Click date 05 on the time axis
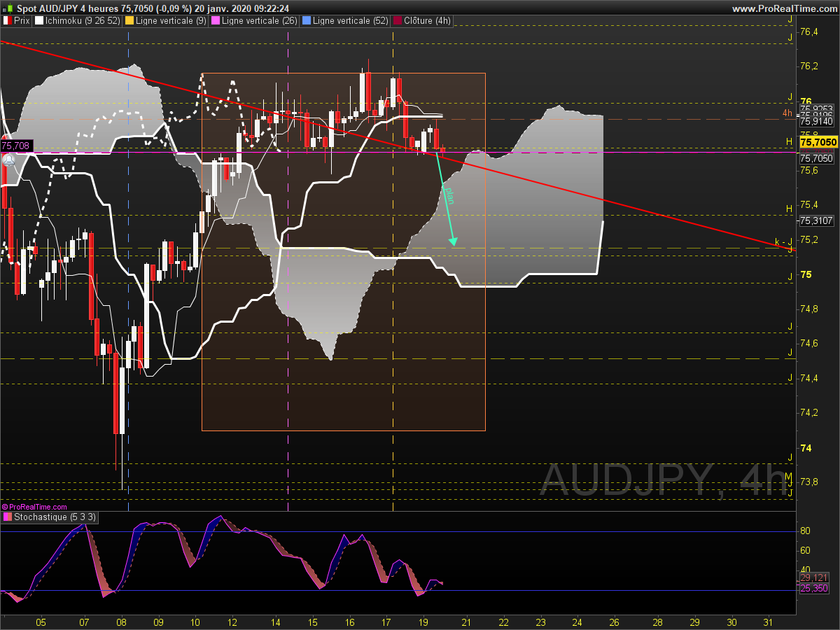 coord(41,622)
